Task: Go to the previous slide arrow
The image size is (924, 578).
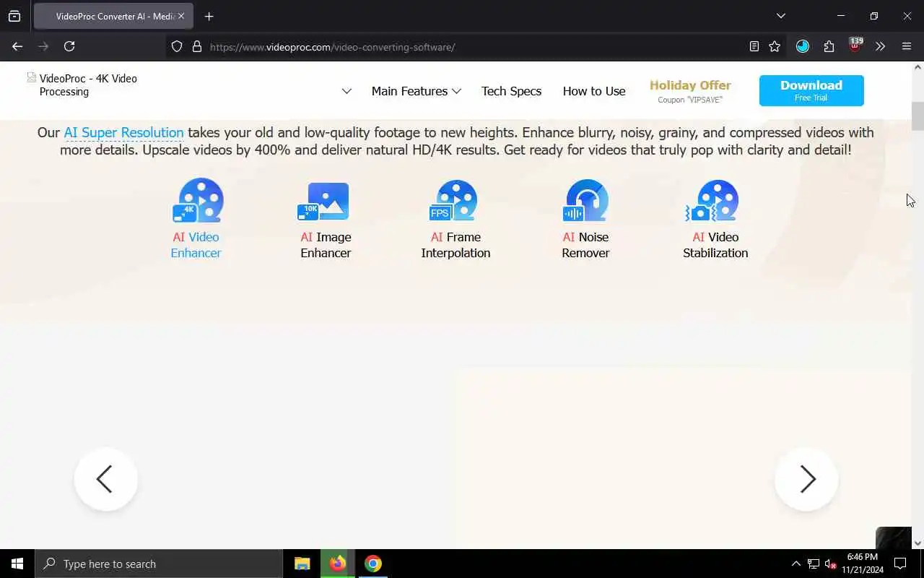Action: 105,479
